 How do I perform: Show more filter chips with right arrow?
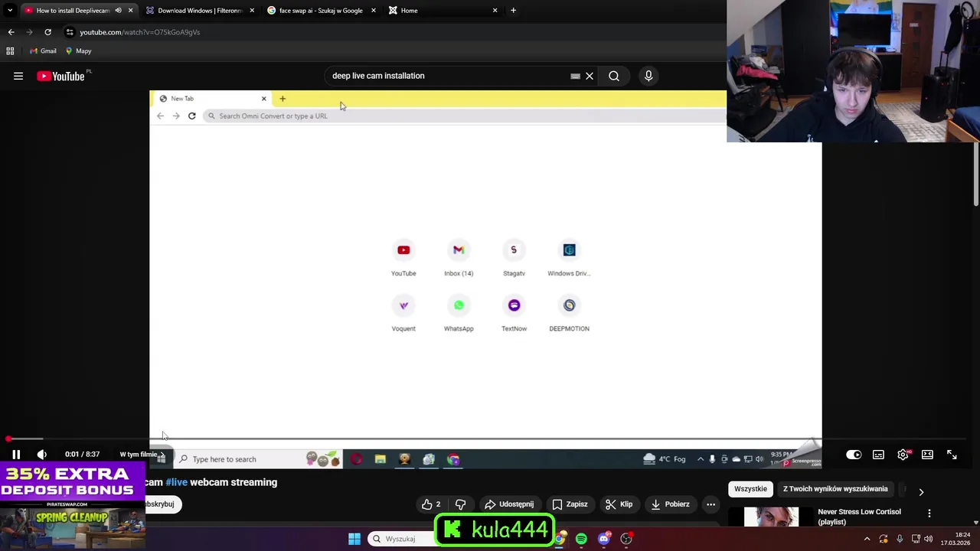921,492
